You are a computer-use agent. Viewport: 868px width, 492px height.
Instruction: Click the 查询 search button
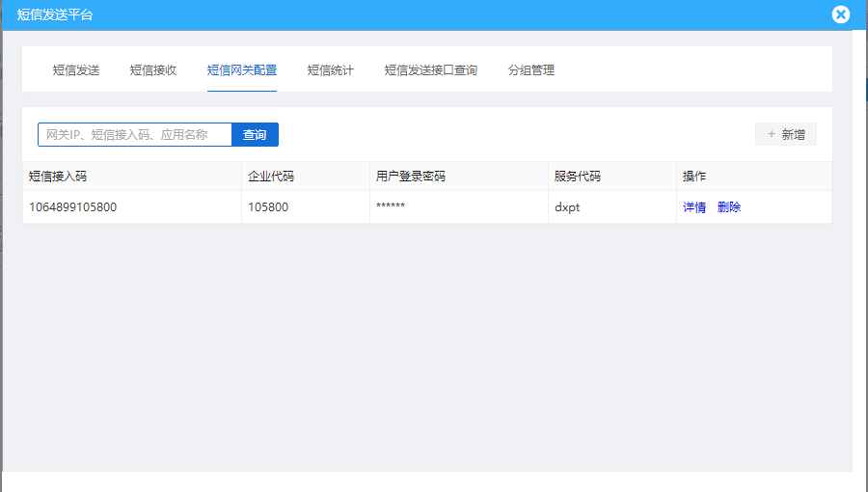pos(255,134)
